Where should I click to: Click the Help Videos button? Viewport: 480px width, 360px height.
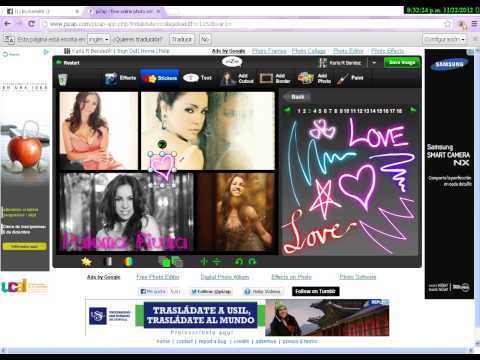pyautogui.click(x=263, y=292)
